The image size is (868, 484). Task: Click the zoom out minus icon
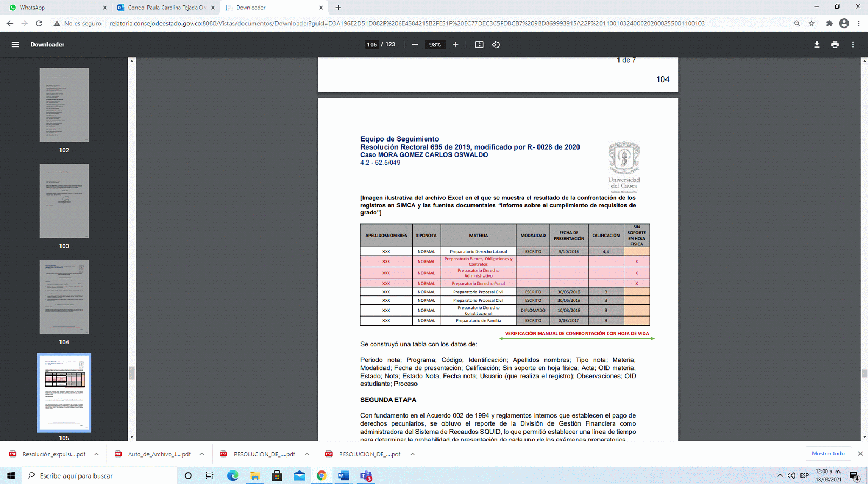(x=415, y=44)
